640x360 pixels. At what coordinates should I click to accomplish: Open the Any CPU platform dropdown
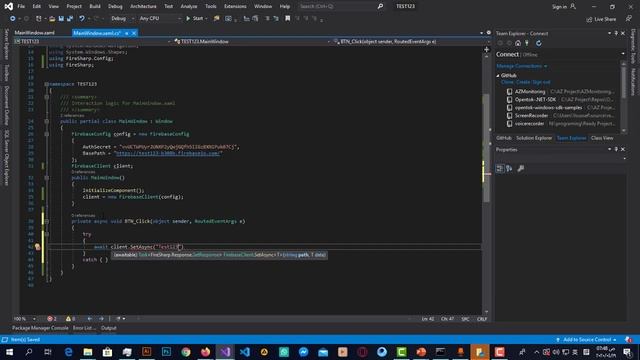[160, 19]
